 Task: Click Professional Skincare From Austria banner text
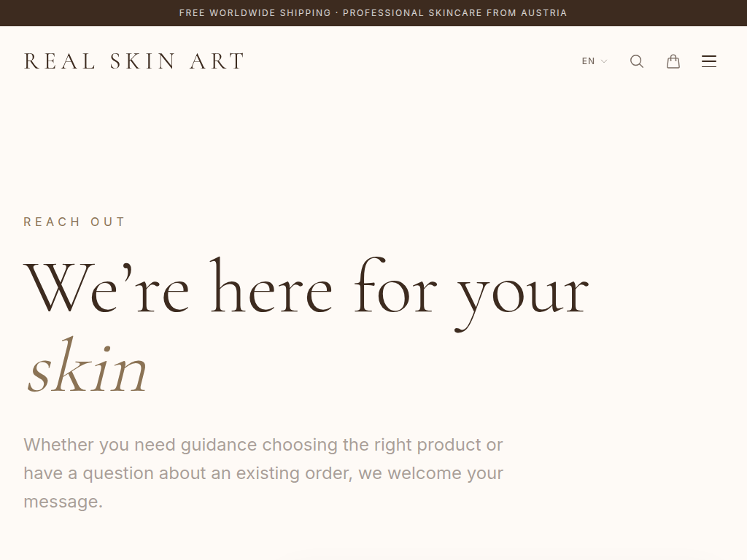pyautogui.click(x=454, y=13)
